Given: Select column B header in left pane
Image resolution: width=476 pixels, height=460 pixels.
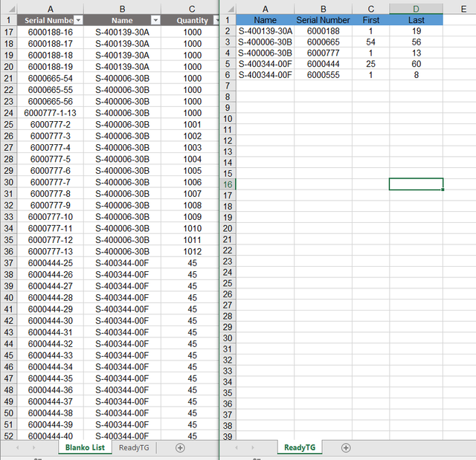Looking at the screenshot, I should [122, 9].
